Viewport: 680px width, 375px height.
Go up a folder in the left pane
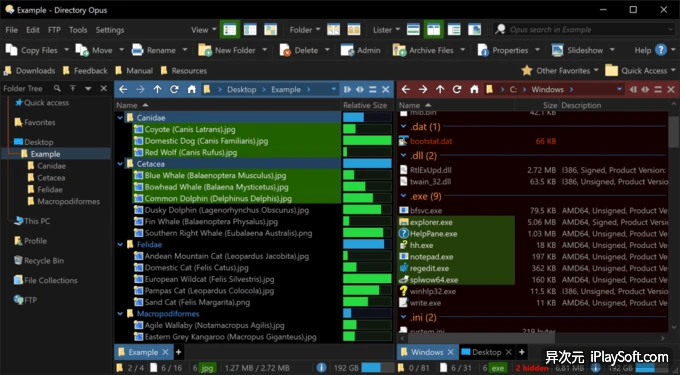tap(157, 89)
